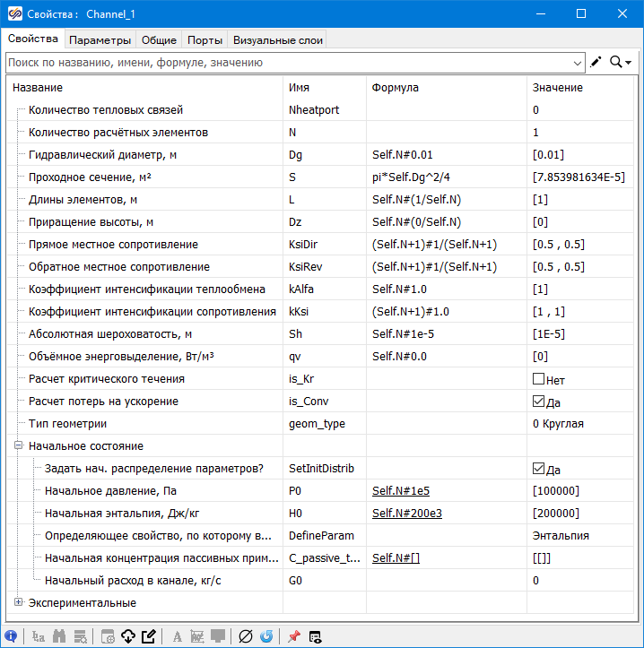Viewport: 644px width, 648px height.
Task: Open the search field history dropdown arrow
Action: (x=578, y=63)
